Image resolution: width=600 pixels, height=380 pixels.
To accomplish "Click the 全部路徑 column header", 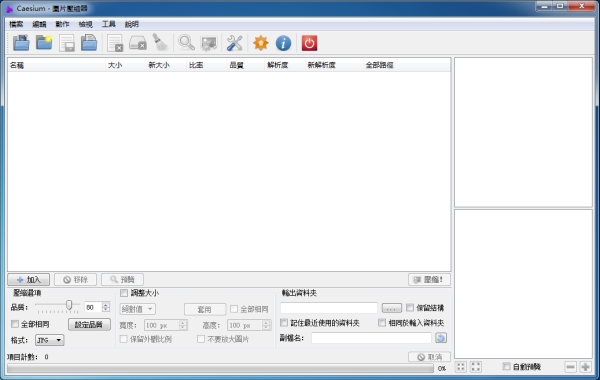I will point(406,65).
